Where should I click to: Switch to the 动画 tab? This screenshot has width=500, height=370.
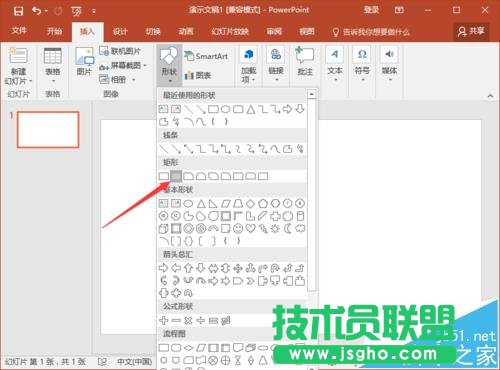(186, 31)
